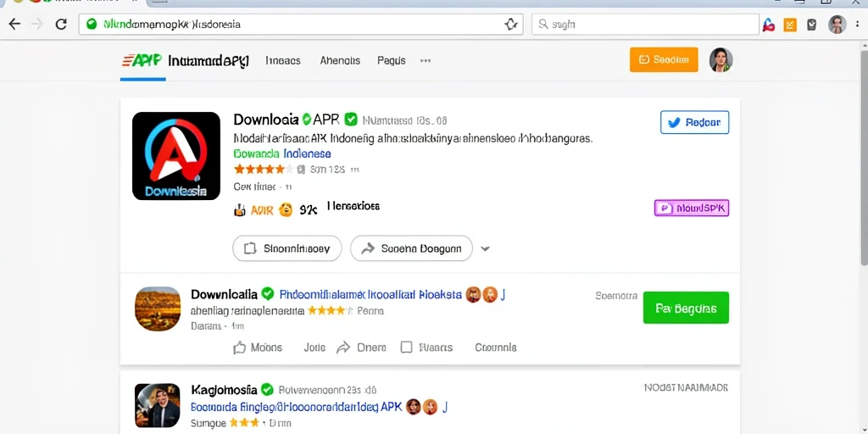This screenshot has height=434, width=868.
Task: Click the browser address bar URL
Action: pos(301,25)
